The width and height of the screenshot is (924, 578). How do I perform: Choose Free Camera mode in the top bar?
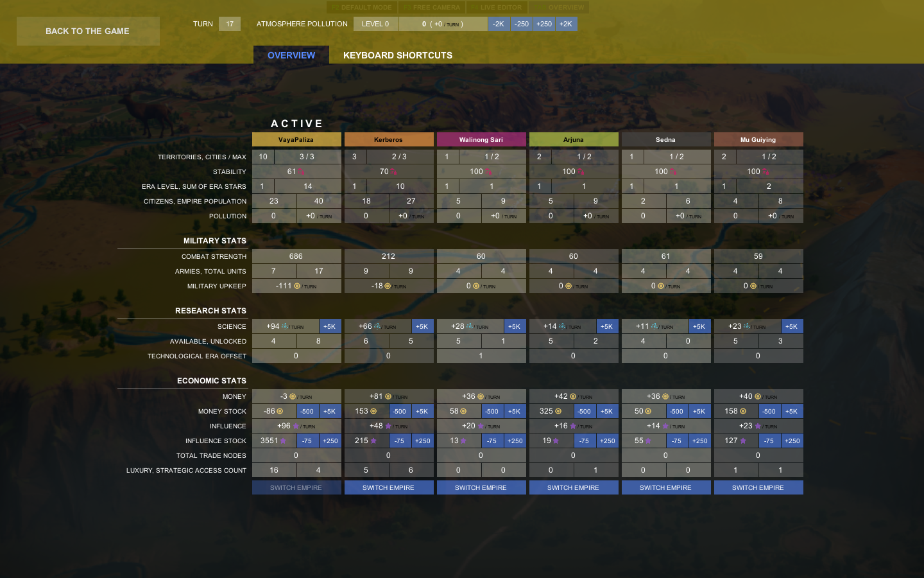(431, 7)
